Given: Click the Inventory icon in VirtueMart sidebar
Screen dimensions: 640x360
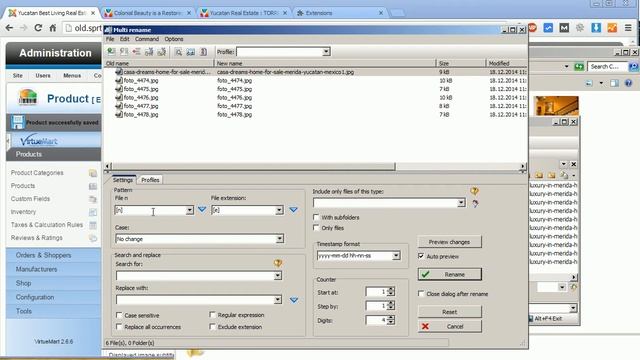Looking at the screenshot, I should pyautogui.click(x=93, y=212).
